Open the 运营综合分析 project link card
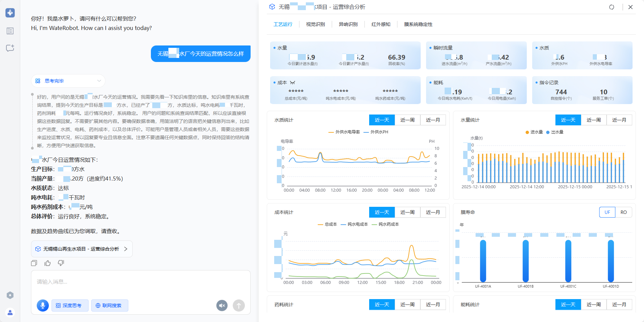Viewport: 644px width, 322px height. coord(82,249)
